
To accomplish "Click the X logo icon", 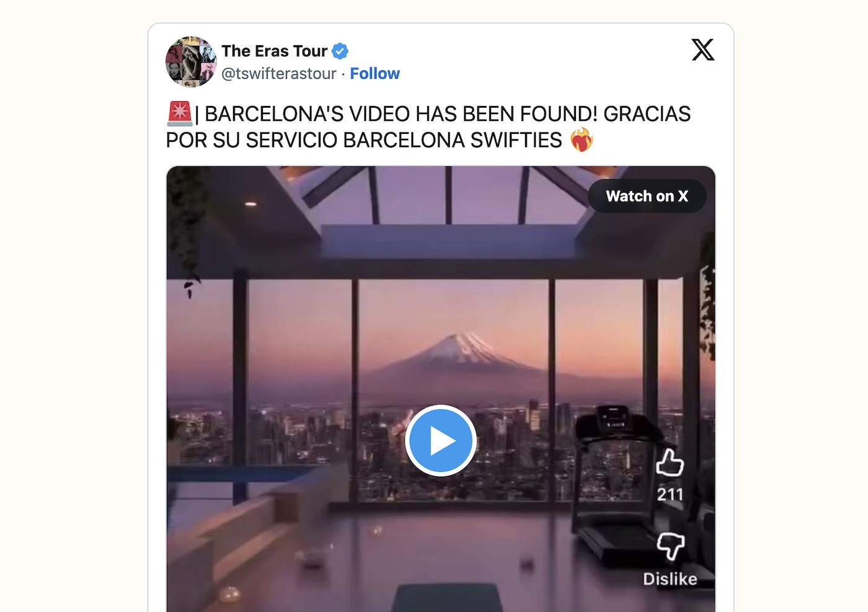I will pos(702,50).
